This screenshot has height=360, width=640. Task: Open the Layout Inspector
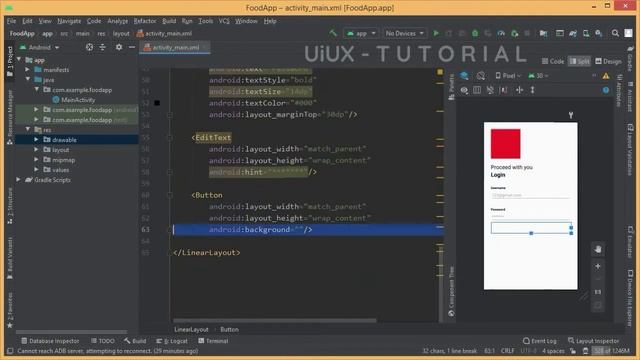pos(593,341)
